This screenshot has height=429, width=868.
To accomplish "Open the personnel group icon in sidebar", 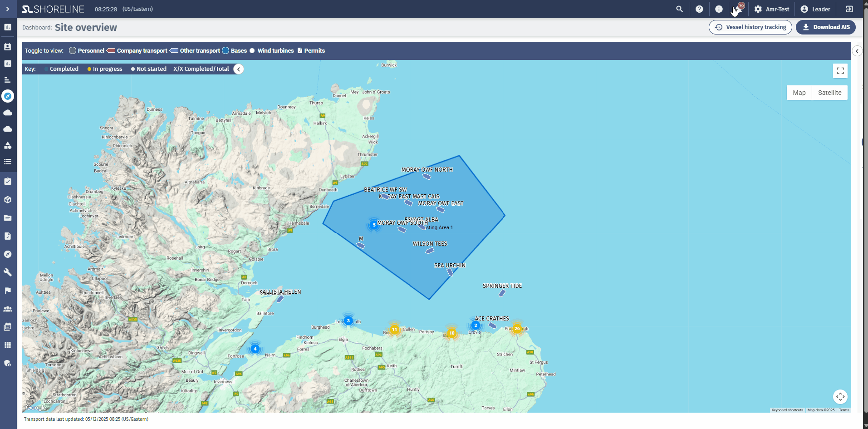I will (8, 309).
